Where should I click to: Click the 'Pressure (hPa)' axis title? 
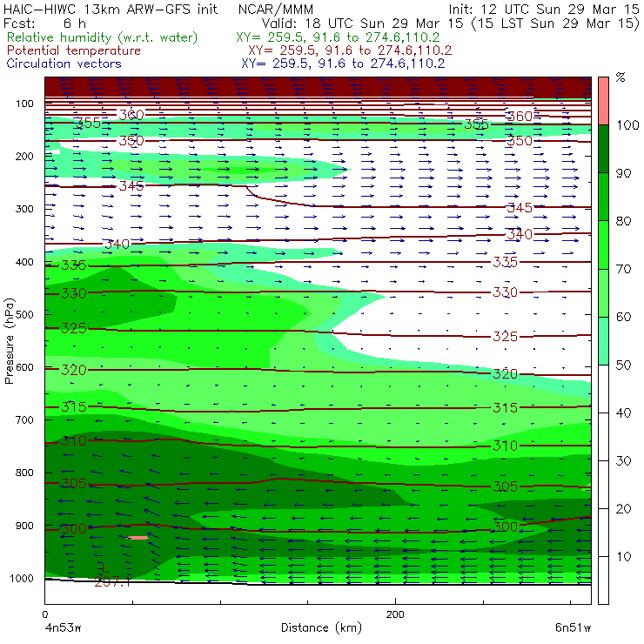[9, 341]
